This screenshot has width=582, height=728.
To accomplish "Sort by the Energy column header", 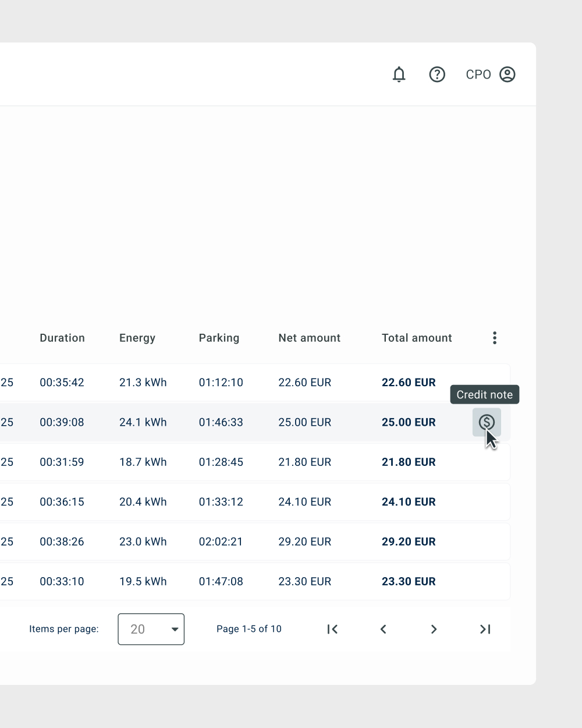I will 137,338.
